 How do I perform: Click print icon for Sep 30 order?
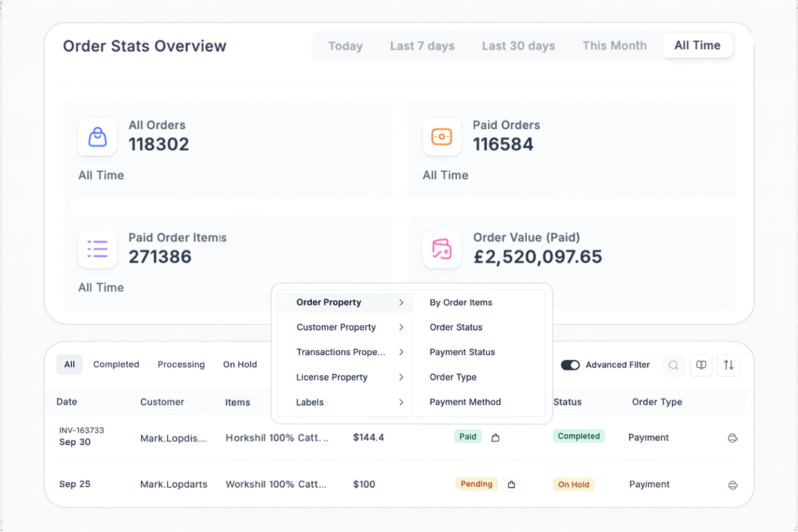(x=733, y=438)
